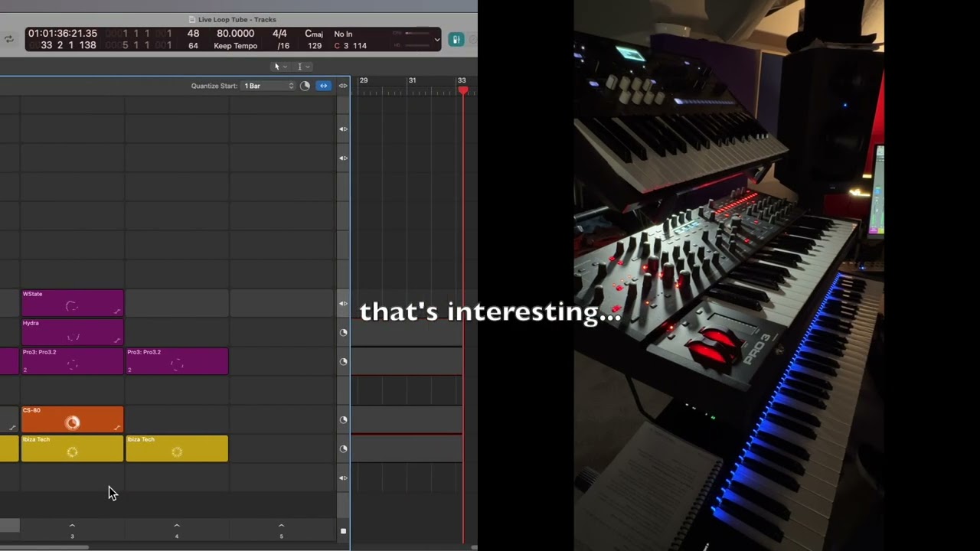Trigger scene 3 with its up-arrow
The image size is (980, 551).
[x=72, y=526]
